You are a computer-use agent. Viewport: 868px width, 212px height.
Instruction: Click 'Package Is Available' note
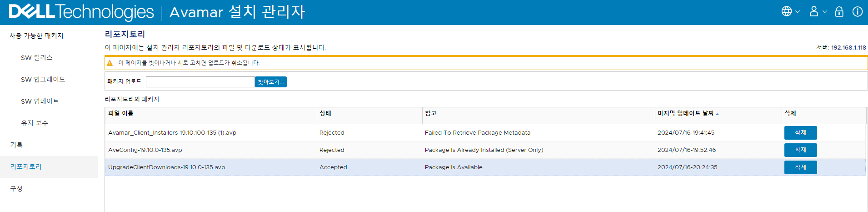point(454,167)
